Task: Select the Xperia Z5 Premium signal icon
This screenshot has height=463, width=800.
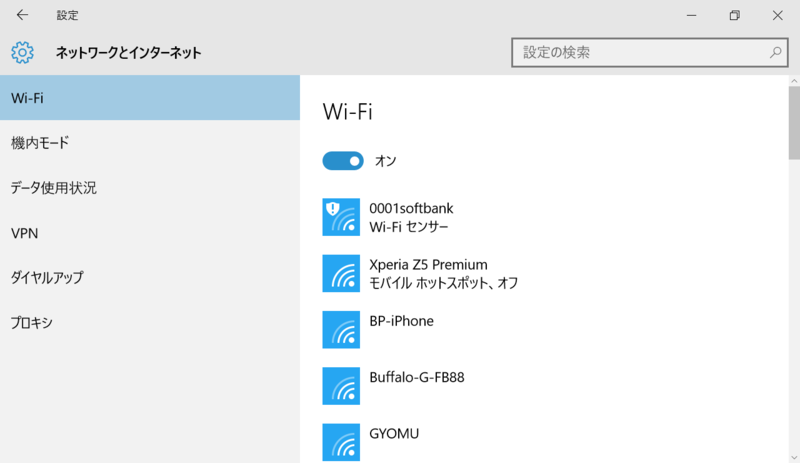Action: pos(341,274)
